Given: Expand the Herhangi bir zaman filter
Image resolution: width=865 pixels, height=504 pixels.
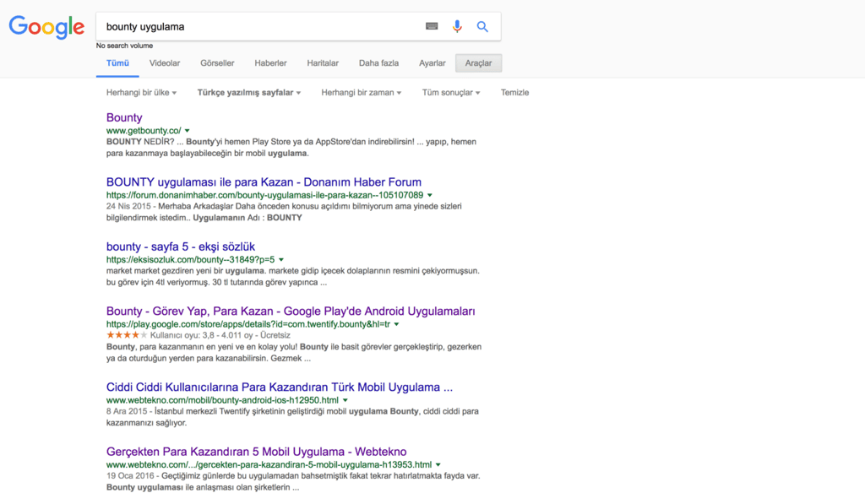Looking at the screenshot, I should 362,93.
